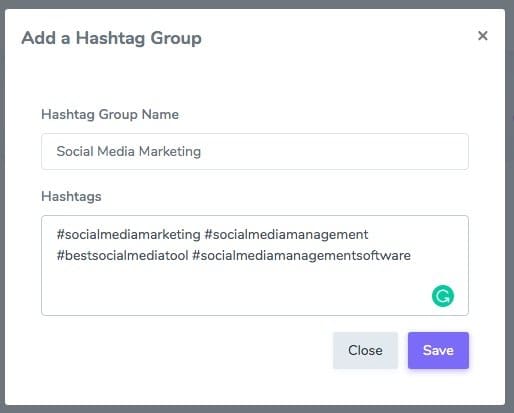Click inside the Hashtags text area

(x=255, y=265)
